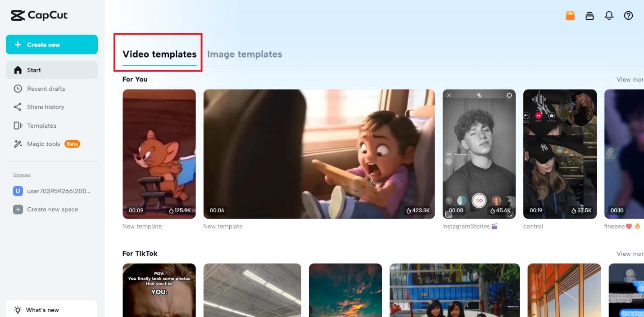The width and height of the screenshot is (644, 317).
Task: Click the control caption text
Action: [x=533, y=226]
